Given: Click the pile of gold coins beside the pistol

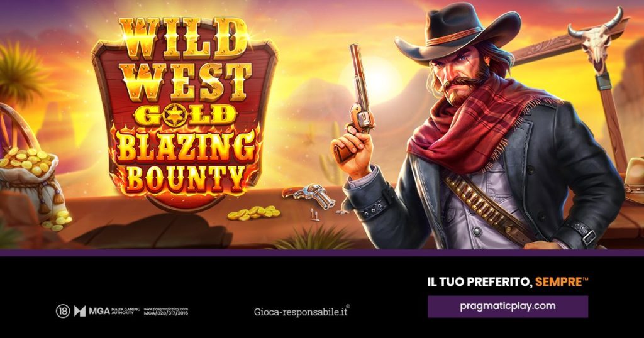Looking at the screenshot, I should pyautogui.click(x=253, y=212).
